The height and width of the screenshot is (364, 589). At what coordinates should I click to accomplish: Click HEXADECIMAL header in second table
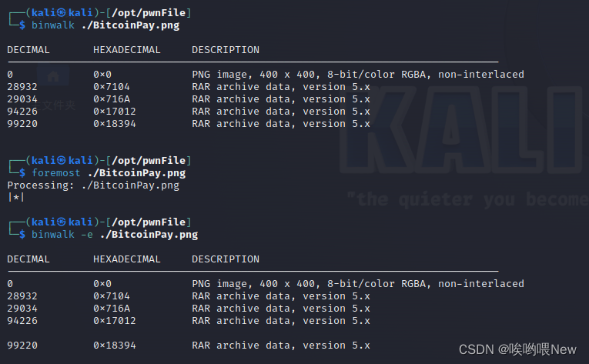(126, 259)
